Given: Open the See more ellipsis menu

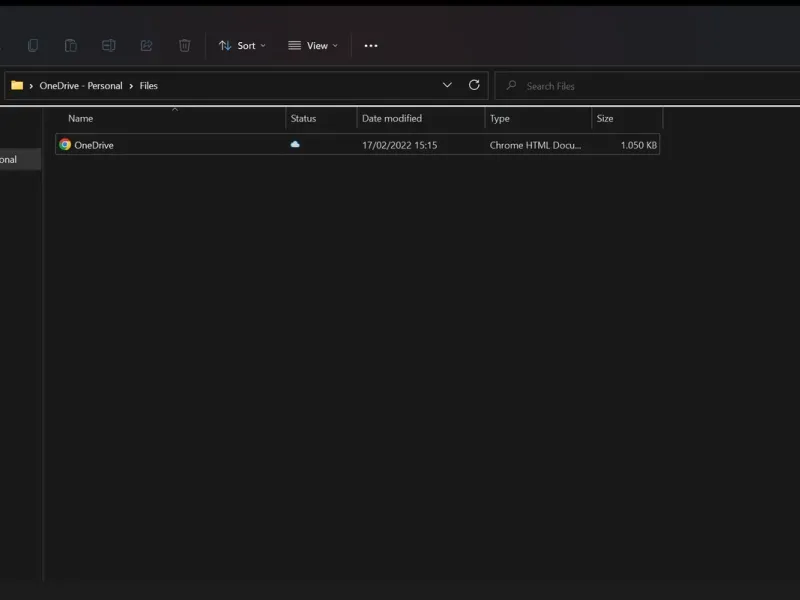Looking at the screenshot, I should coord(371,45).
